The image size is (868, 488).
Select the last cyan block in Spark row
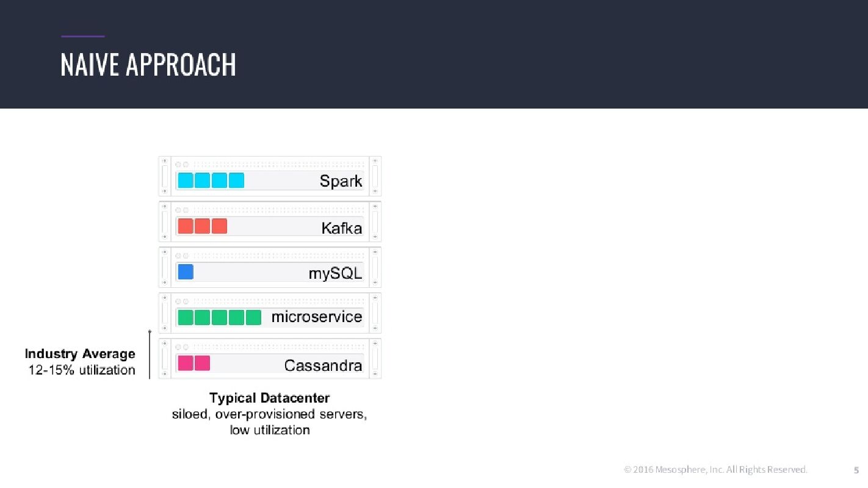236,181
